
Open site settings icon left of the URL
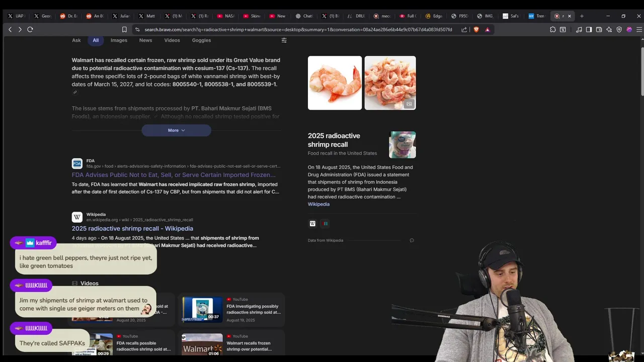coord(137,30)
